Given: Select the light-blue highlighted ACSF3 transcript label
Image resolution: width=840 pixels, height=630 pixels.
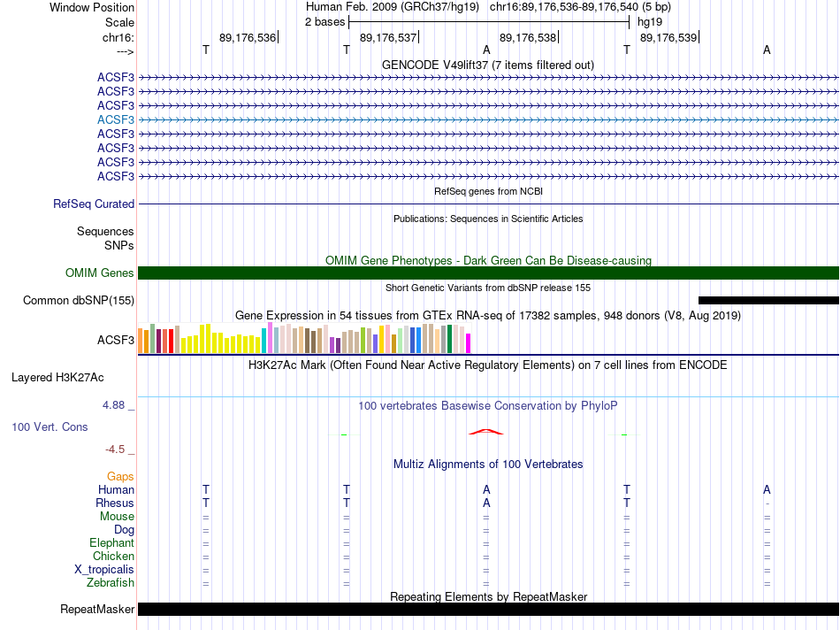Looking at the screenshot, I should [115, 119].
